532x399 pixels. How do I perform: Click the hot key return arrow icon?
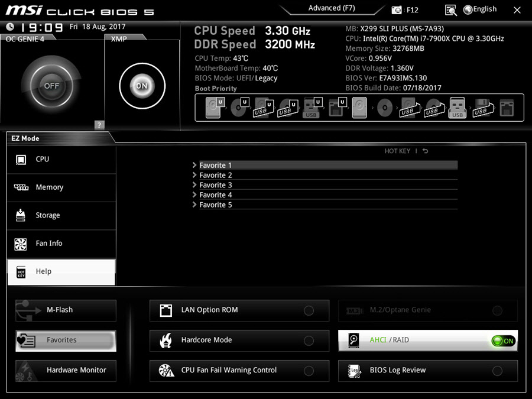coord(425,151)
